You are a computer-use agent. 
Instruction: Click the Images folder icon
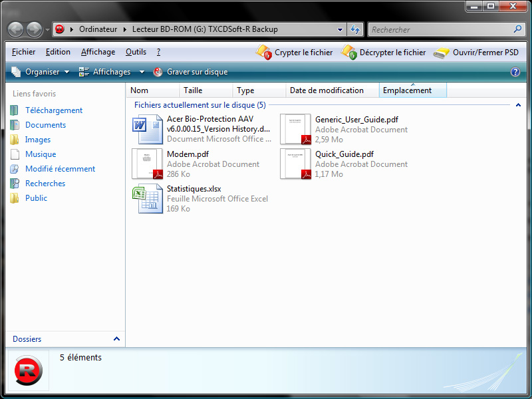(x=14, y=140)
